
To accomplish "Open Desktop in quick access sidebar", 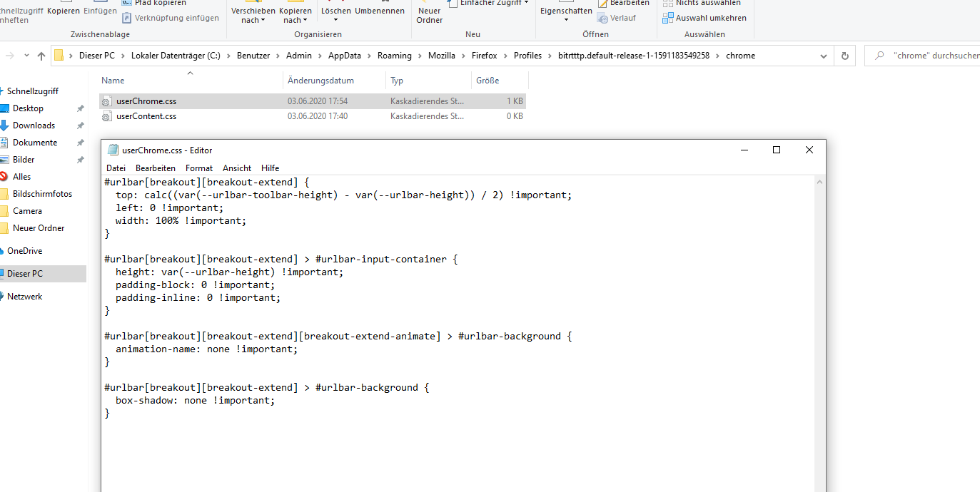I will (28, 108).
